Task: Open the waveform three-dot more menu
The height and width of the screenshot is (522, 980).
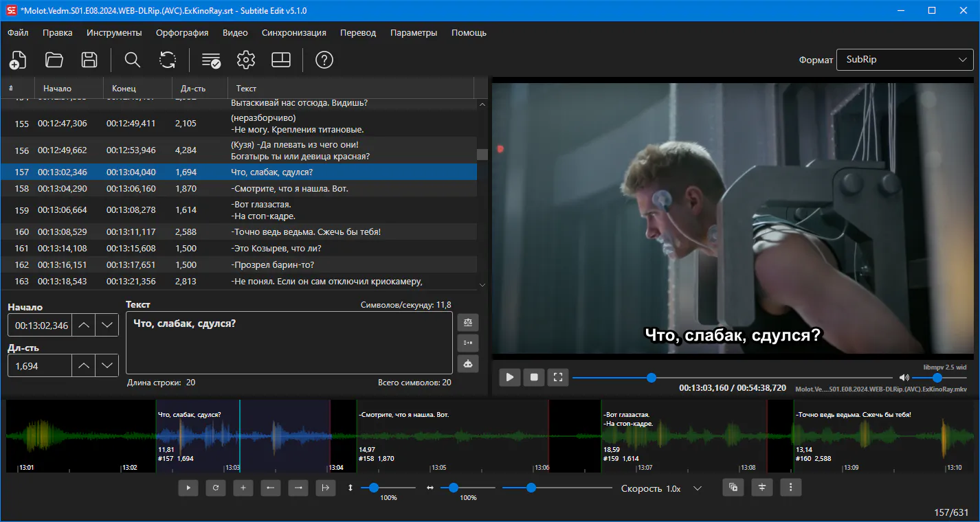Action: tap(791, 488)
